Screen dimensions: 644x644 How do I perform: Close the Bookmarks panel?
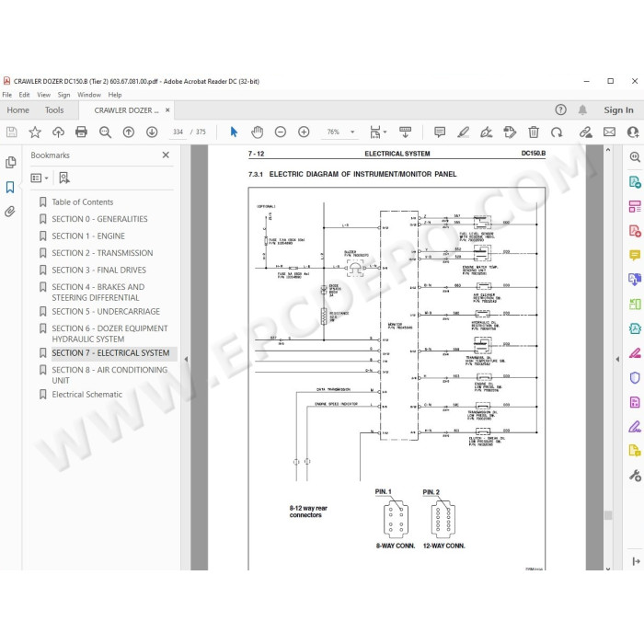(166, 155)
